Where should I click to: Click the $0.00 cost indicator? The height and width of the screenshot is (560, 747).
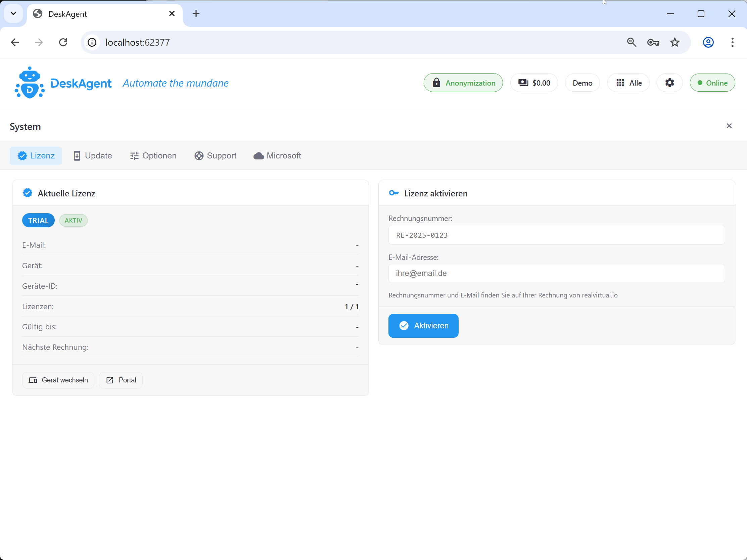pos(534,83)
